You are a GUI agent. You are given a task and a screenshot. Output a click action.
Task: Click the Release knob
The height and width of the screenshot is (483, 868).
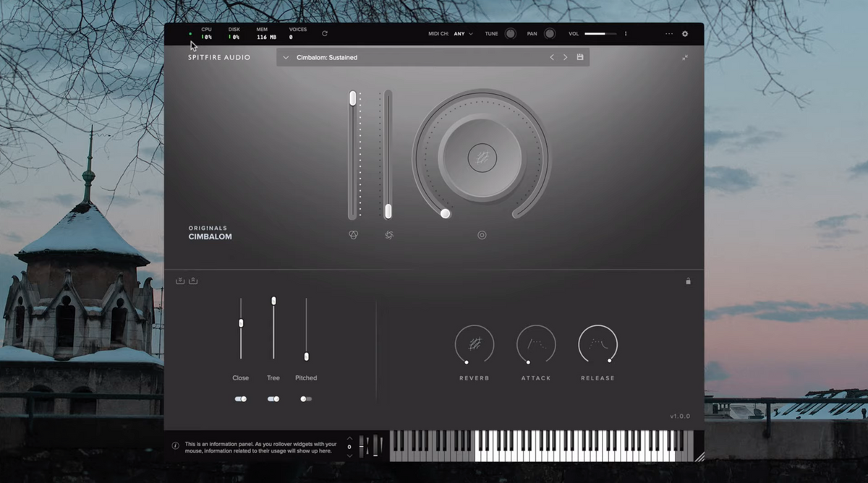coord(597,344)
